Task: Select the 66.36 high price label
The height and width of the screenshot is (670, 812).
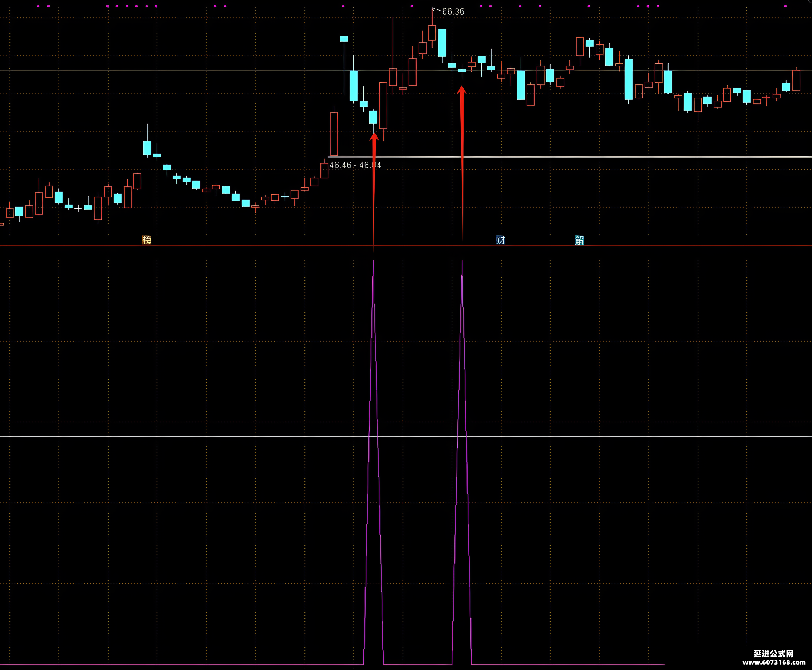Action: [x=453, y=12]
